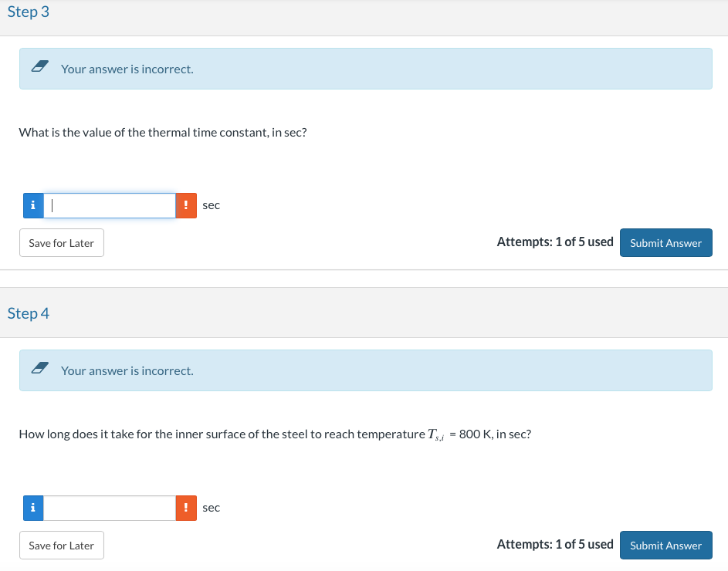The width and height of the screenshot is (728, 571).
Task: Click the blue info icon in Step 3
Action: (33, 205)
